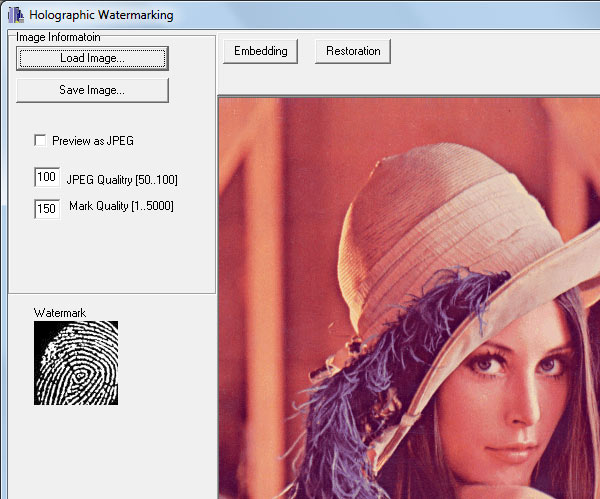Viewport: 600px width, 499px height.
Task: Enable the Preview as JPEG checkbox
Action: point(40,140)
